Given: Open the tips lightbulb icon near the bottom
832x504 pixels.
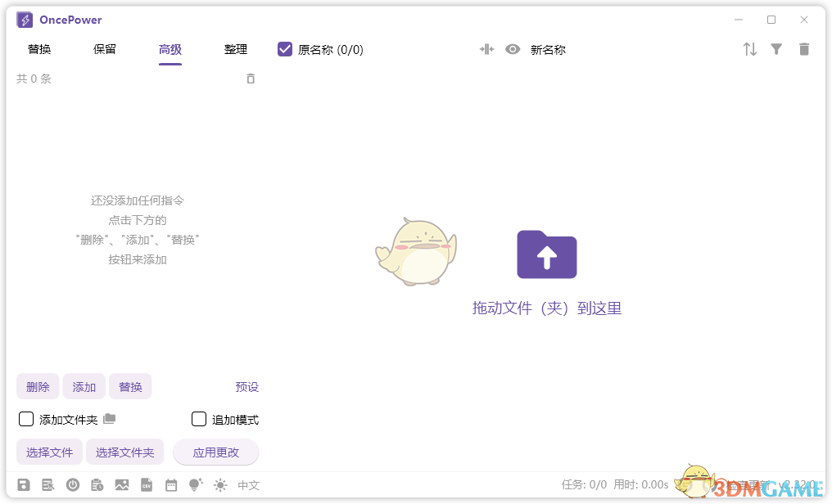Looking at the screenshot, I should tap(195, 484).
